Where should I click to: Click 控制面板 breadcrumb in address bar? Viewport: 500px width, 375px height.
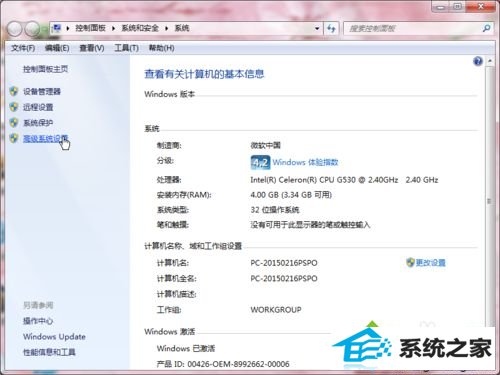coord(90,28)
